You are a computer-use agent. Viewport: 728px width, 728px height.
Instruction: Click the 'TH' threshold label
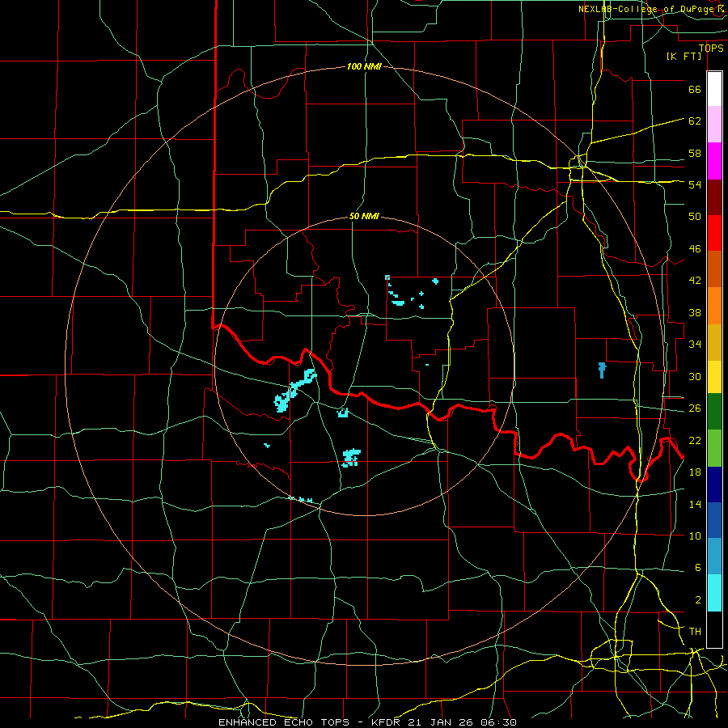[695, 632]
